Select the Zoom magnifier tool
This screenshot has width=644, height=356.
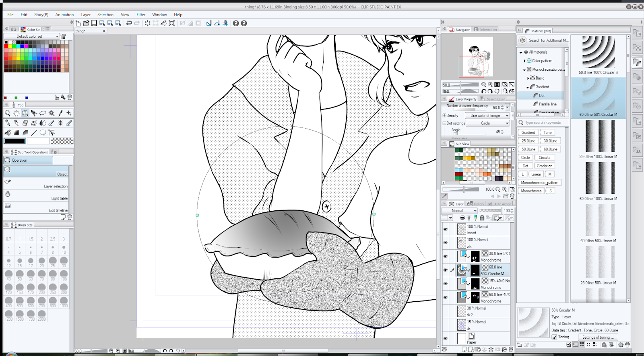(7, 113)
